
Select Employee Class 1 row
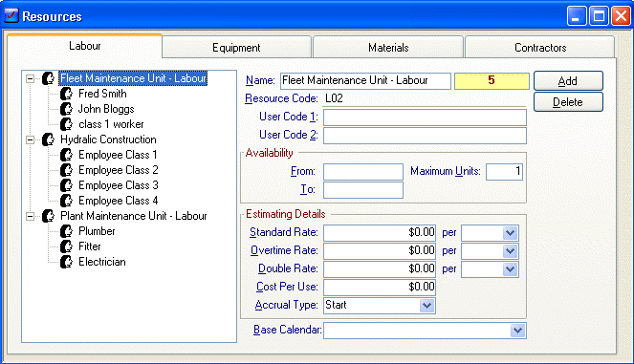coord(118,155)
